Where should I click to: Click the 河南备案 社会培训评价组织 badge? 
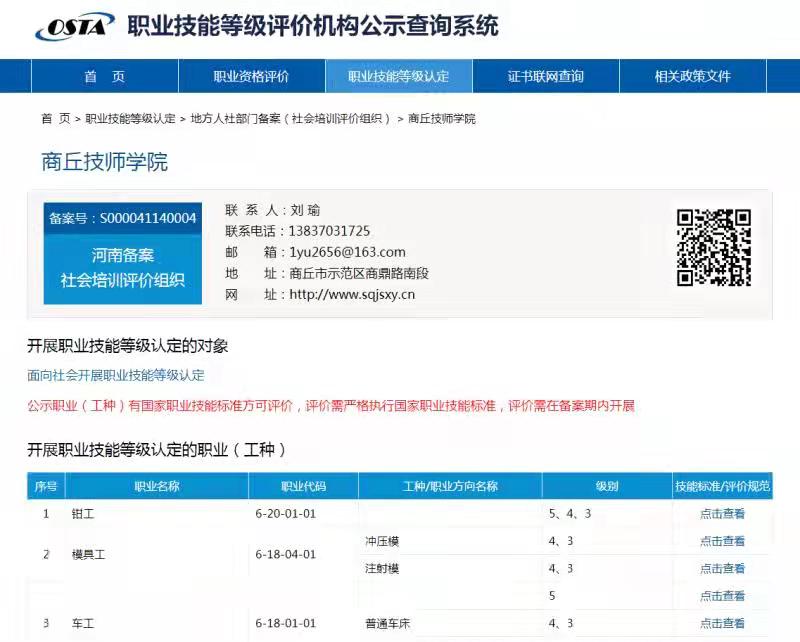click(x=122, y=268)
